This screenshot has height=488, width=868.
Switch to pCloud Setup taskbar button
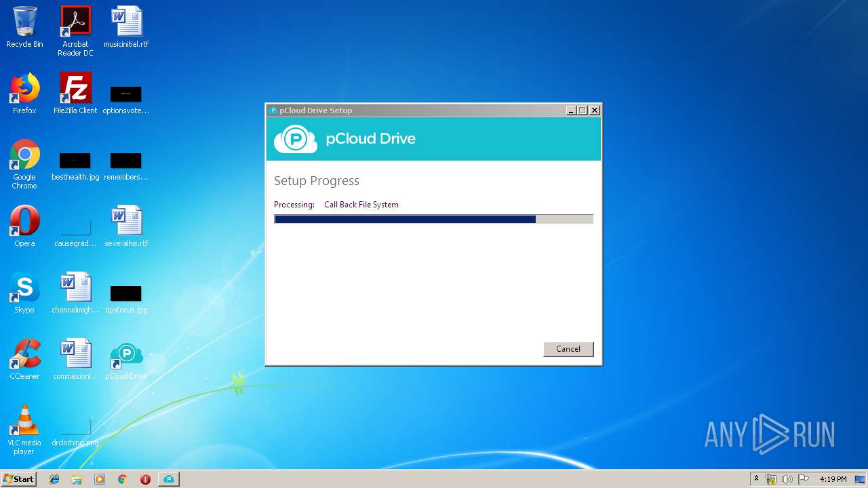pyautogui.click(x=169, y=479)
